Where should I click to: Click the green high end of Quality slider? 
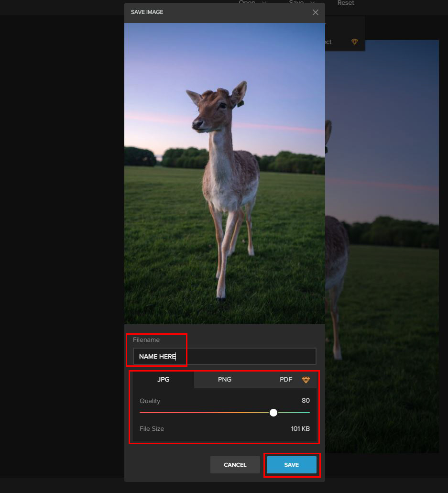pyautogui.click(x=306, y=413)
